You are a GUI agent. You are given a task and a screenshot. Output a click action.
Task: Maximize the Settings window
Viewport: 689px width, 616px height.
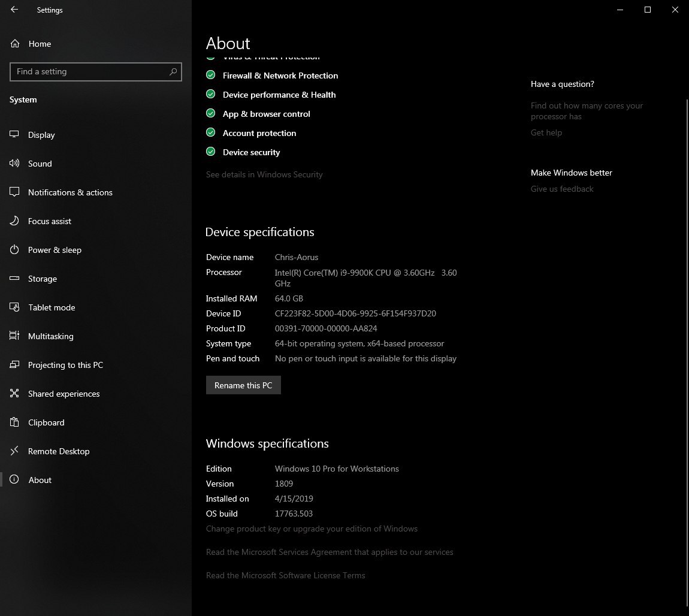(647, 10)
